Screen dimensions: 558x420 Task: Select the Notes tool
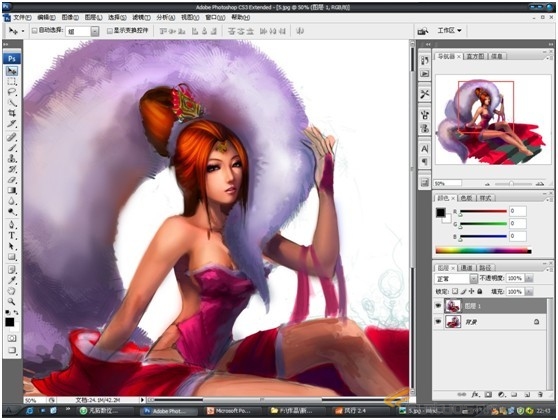pos(12,269)
